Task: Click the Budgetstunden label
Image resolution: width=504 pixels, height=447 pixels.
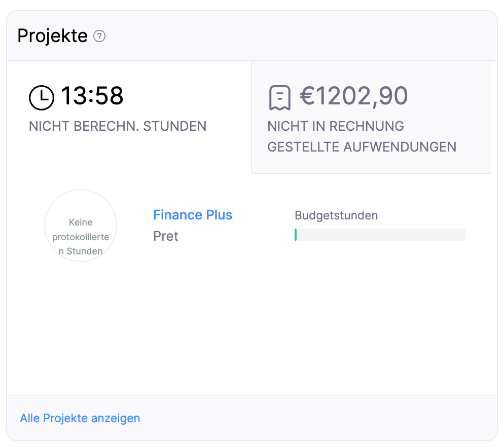Action: (x=336, y=215)
